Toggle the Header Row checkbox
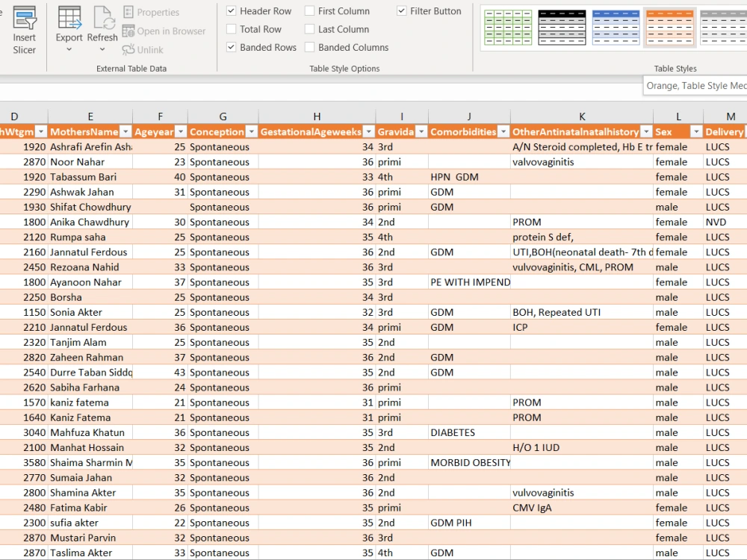This screenshot has width=747, height=560. point(231,10)
